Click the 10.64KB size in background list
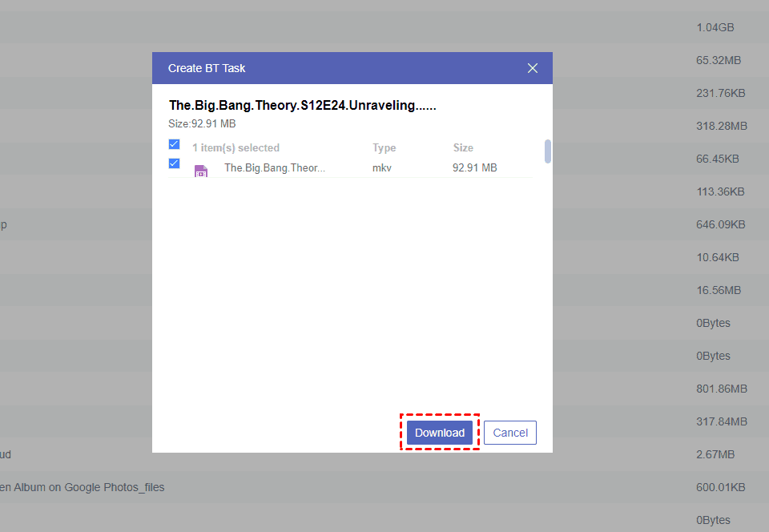Screen dimensions: 769x532 tap(718, 257)
